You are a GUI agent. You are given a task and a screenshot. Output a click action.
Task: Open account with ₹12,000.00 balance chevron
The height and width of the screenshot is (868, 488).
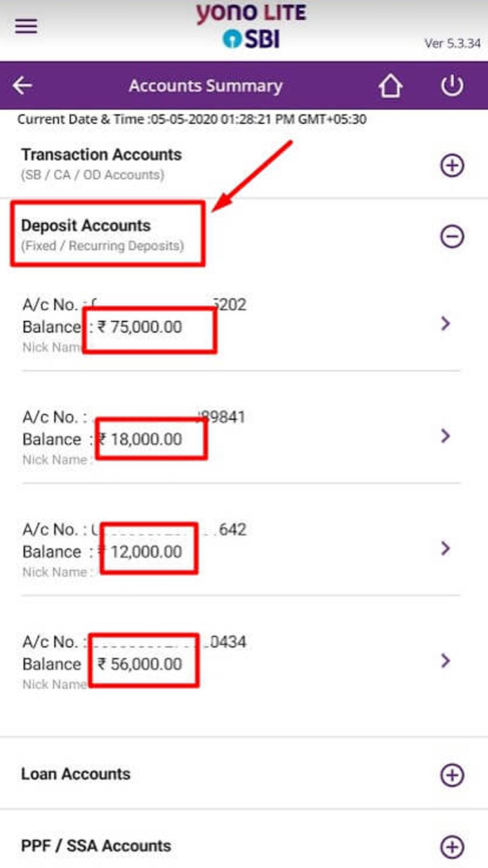(445, 548)
